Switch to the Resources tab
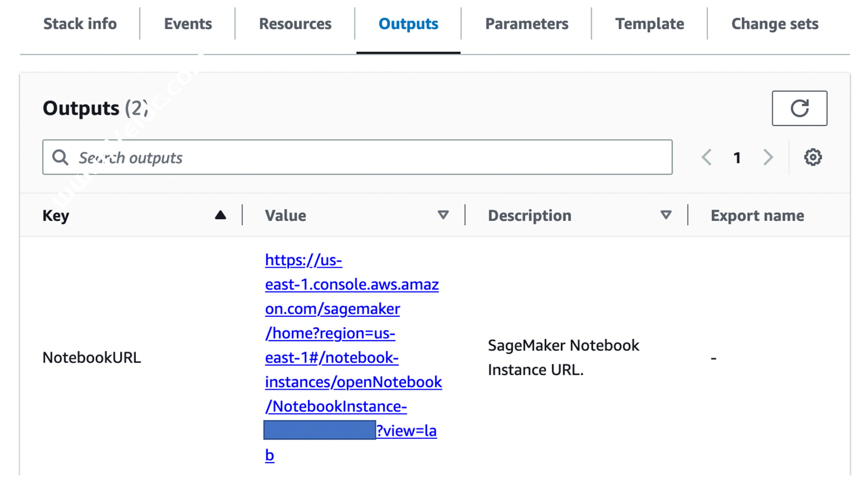Screen dimensions: 868x491 (295, 24)
